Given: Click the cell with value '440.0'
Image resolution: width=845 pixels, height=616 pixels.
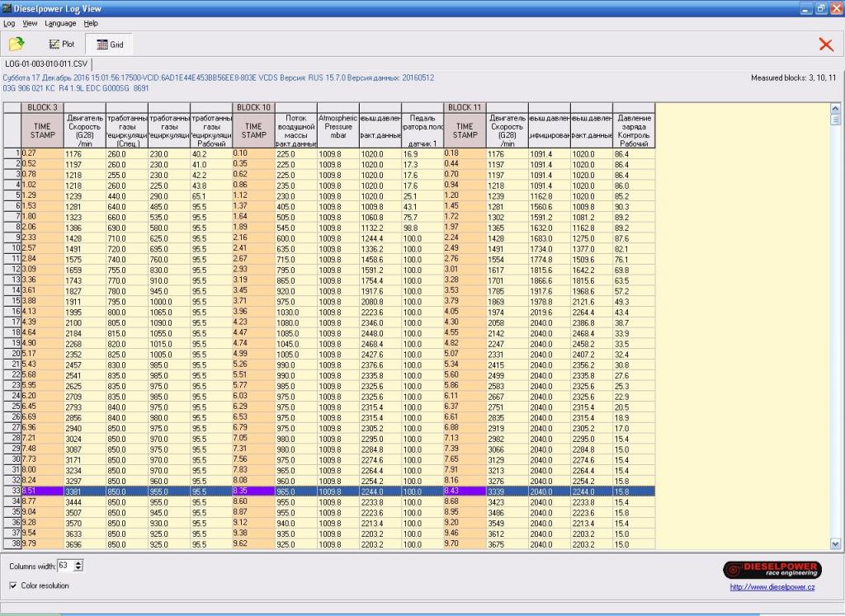Looking at the screenshot, I should click(126, 196).
